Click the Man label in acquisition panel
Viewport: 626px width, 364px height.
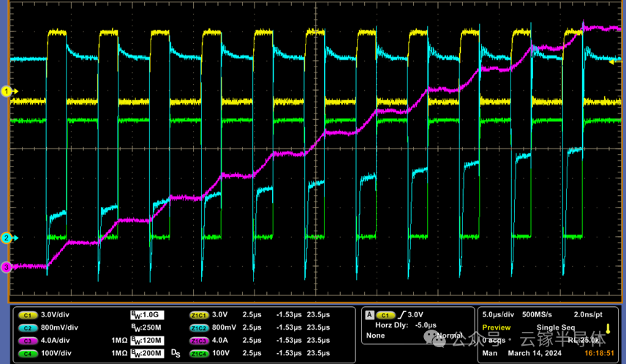(x=489, y=353)
